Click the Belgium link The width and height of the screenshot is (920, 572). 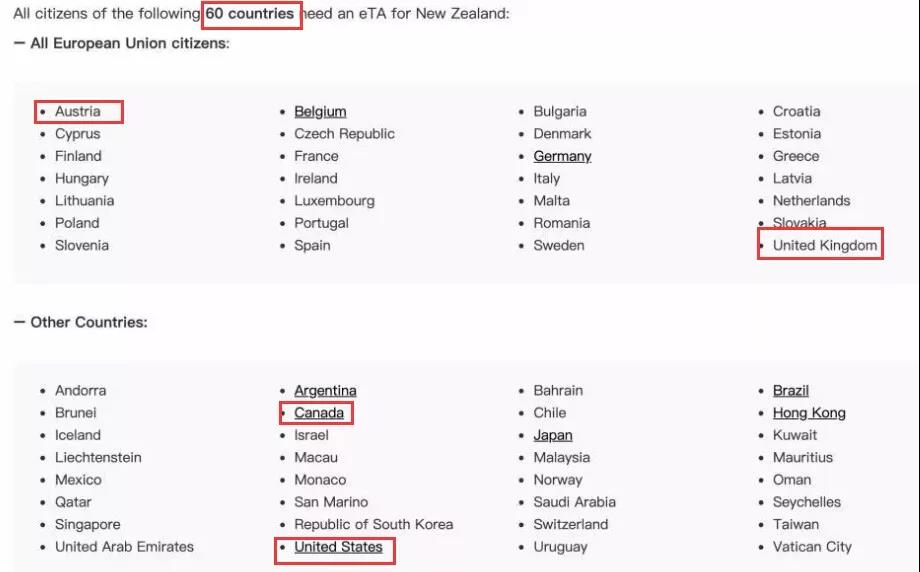pos(320,112)
